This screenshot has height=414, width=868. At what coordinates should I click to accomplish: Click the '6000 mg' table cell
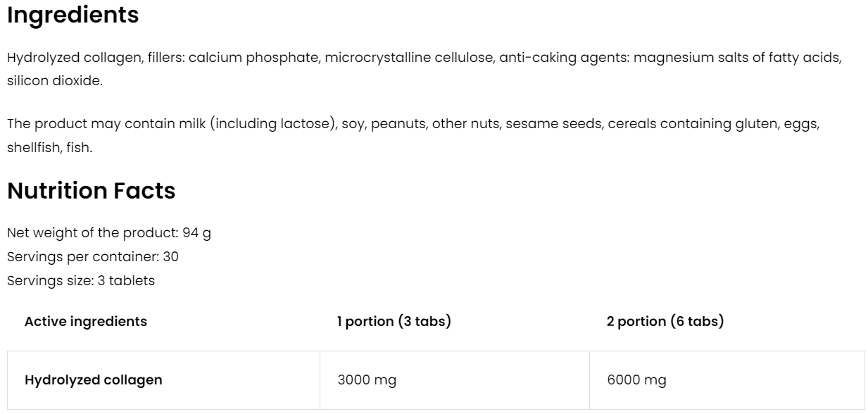pyautogui.click(x=636, y=380)
